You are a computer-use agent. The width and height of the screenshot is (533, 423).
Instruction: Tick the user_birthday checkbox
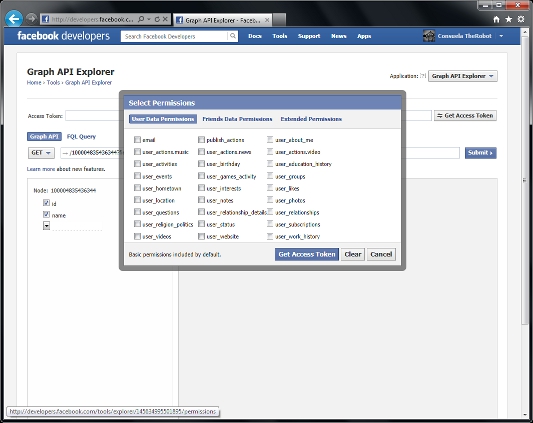tap(201, 164)
